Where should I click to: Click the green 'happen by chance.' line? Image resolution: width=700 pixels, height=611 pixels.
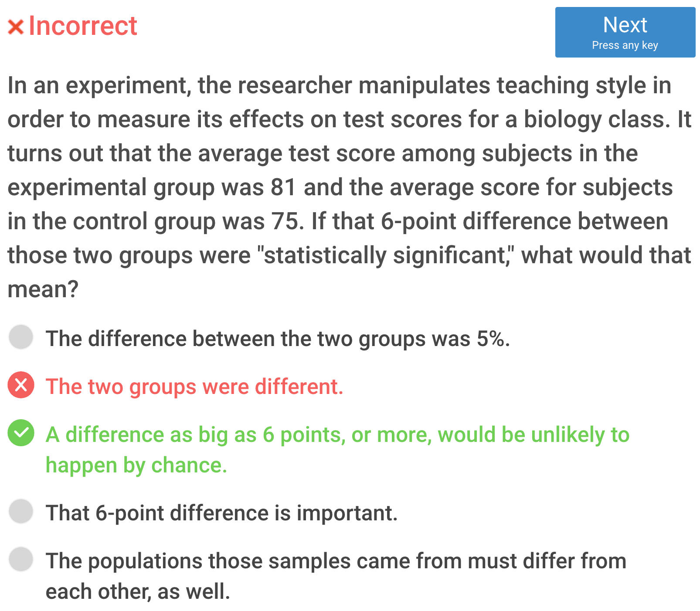pos(136,465)
